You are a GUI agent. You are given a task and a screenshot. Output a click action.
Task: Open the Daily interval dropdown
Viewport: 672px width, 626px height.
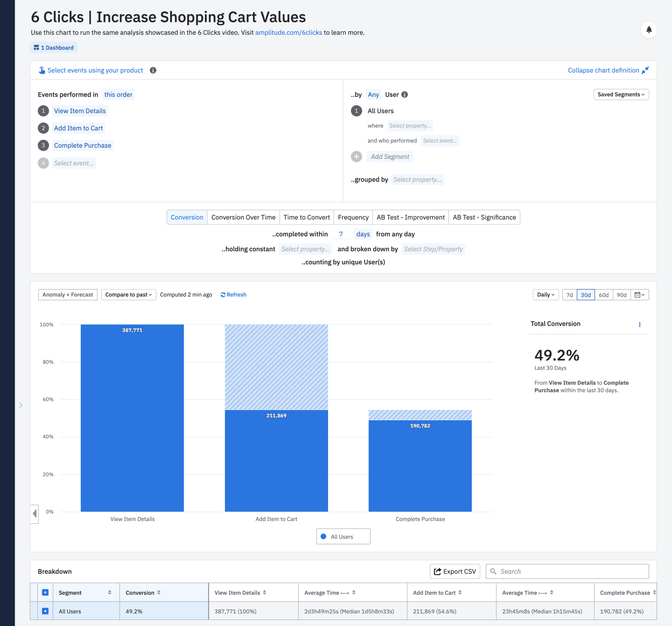(545, 294)
